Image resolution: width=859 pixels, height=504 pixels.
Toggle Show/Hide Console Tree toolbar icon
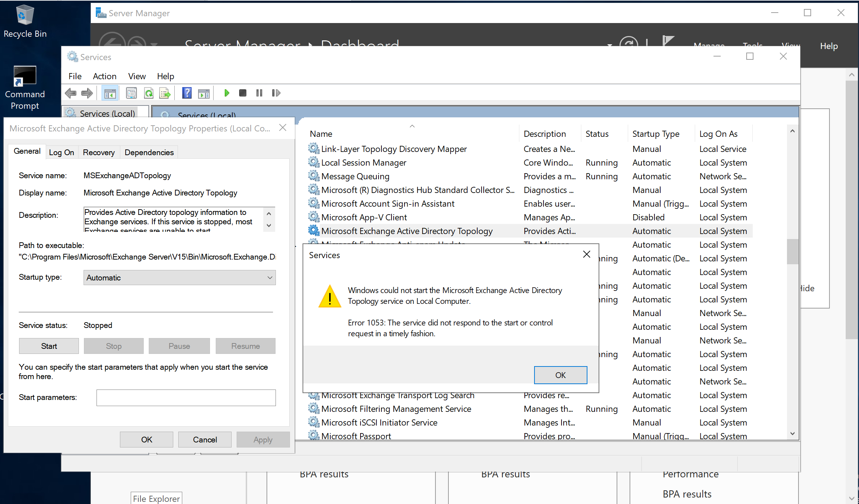pyautogui.click(x=110, y=93)
